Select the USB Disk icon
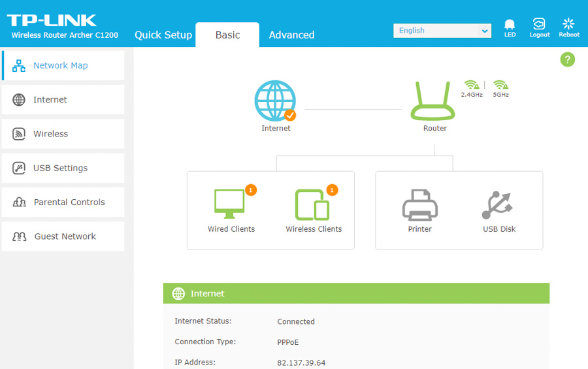The width and height of the screenshot is (588, 369). coord(497,205)
